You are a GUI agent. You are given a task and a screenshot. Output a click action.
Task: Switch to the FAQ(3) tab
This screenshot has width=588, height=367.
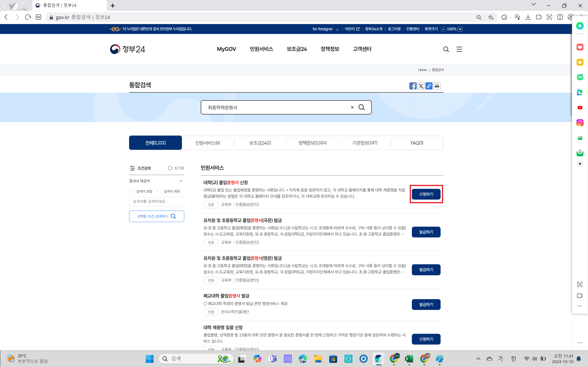pos(417,143)
